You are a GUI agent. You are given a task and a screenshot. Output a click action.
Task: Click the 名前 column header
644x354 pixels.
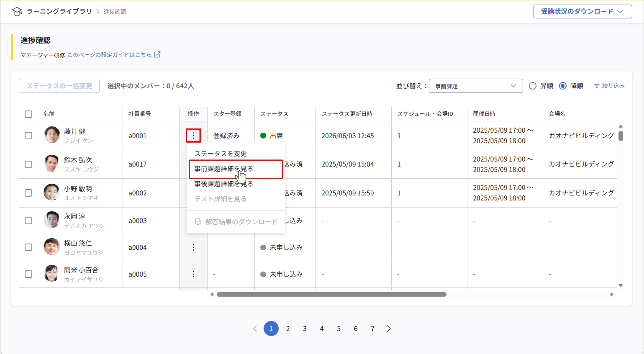(49, 114)
